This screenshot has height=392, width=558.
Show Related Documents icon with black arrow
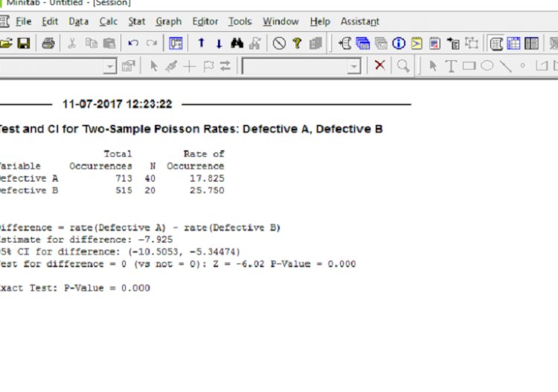pos(453,43)
